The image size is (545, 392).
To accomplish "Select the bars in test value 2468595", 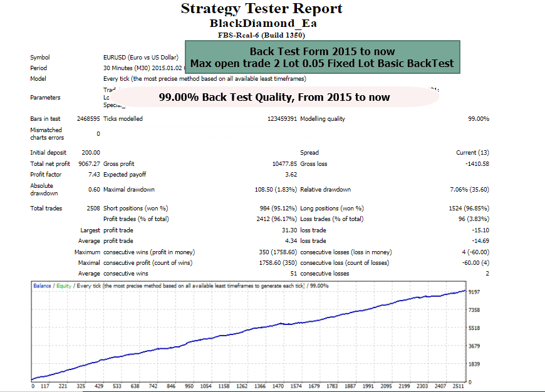I will 88,119.
